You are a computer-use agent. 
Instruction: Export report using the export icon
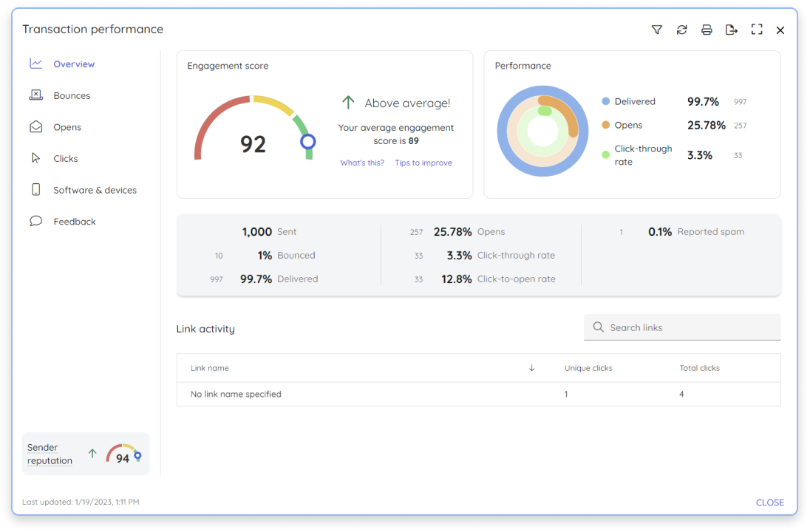pos(731,30)
